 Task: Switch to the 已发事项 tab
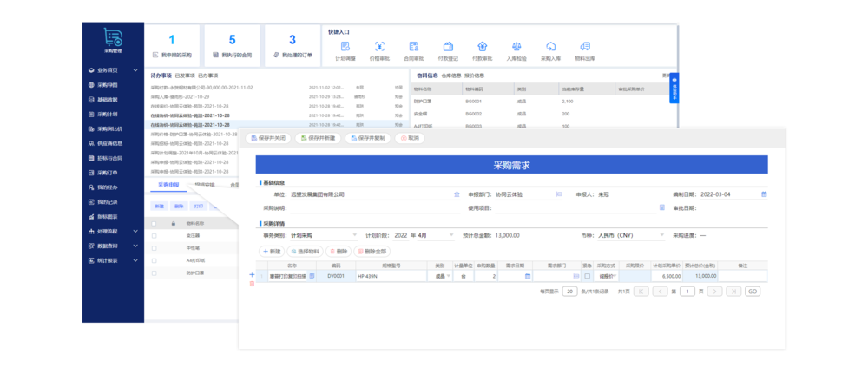[x=184, y=76]
